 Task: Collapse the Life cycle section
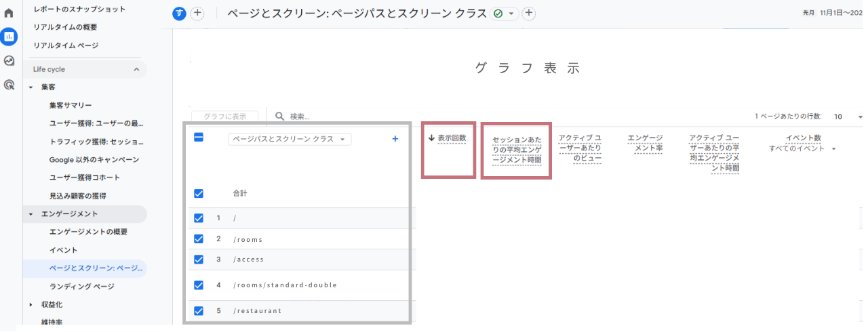coord(136,69)
